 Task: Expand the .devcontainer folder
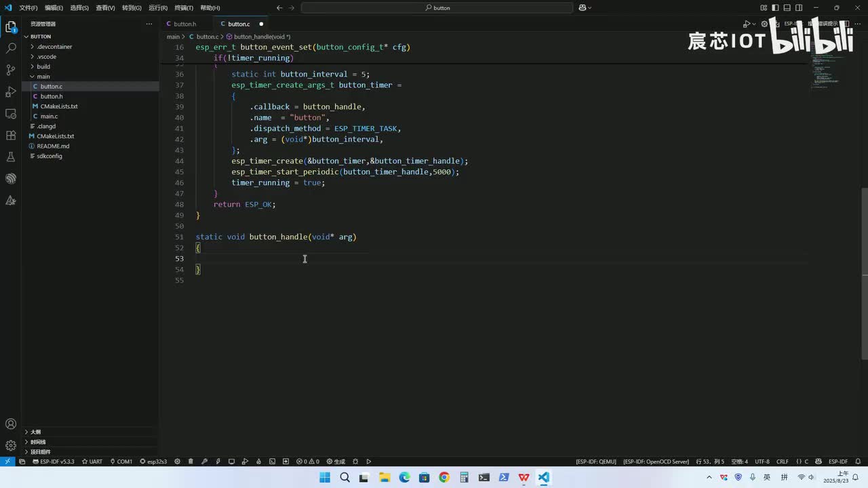point(54,47)
